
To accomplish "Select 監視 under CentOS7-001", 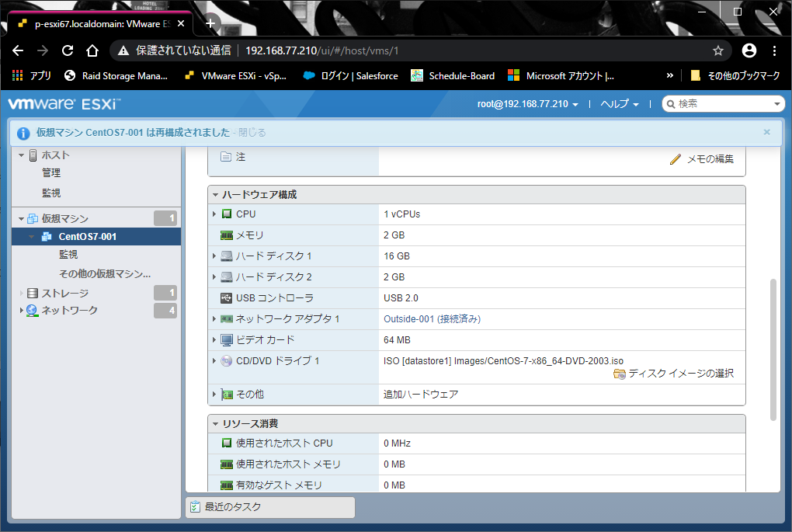I will pyautogui.click(x=68, y=254).
